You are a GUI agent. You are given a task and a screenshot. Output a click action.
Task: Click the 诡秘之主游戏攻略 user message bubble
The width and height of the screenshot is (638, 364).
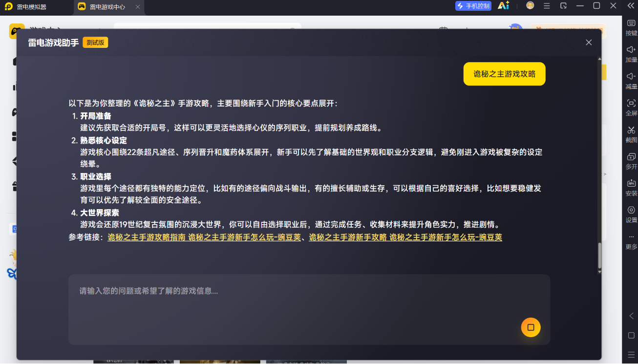504,74
